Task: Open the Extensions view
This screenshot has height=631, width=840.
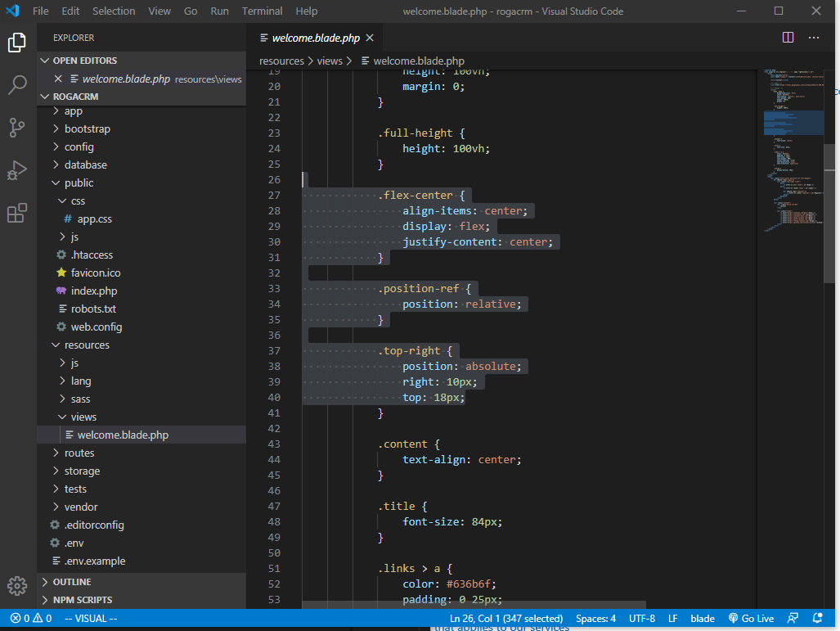Action: pyautogui.click(x=18, y=214)
